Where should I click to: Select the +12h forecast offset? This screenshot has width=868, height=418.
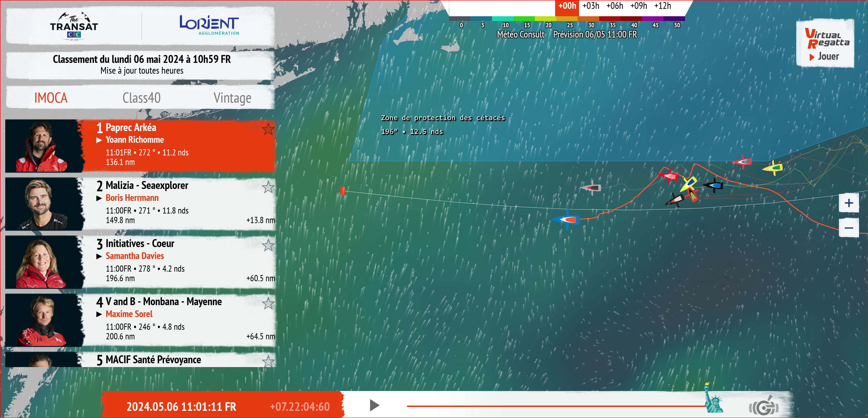(663, 6)
